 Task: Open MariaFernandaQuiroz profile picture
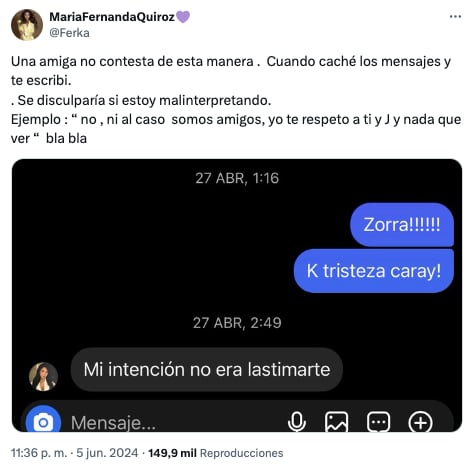[x=27, y=25]
